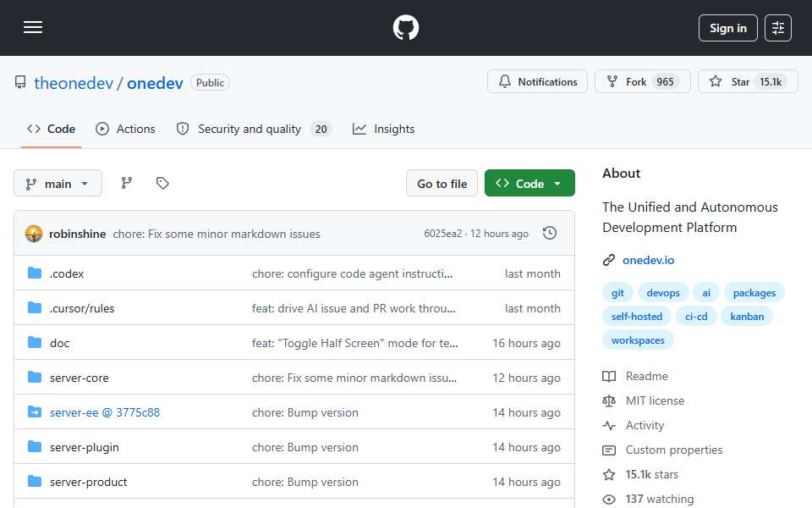View commit history clock icon
The width and height of the screenshot is (812, 508).
point(550,234)
